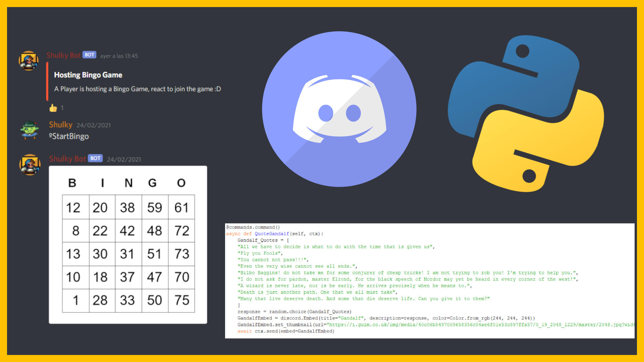Click the "Even the very wise" quote line
The width and height of the screenshot is (644, 362).
point(298,266)
